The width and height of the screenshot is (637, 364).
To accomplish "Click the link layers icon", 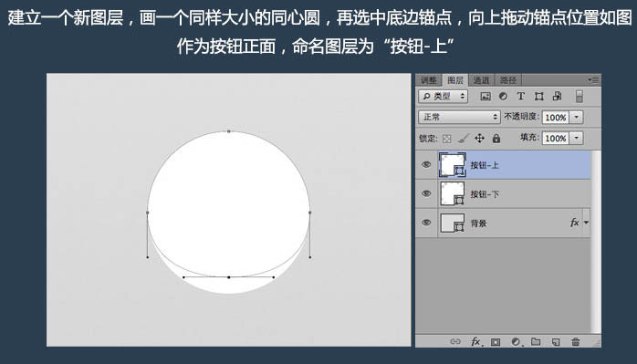I will [455, 342].
